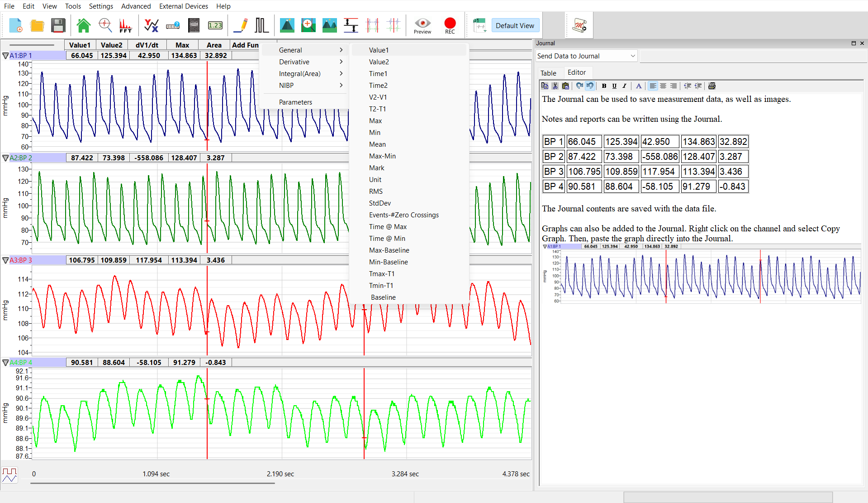Select Max-Min from the function list

tap(382, 156)
